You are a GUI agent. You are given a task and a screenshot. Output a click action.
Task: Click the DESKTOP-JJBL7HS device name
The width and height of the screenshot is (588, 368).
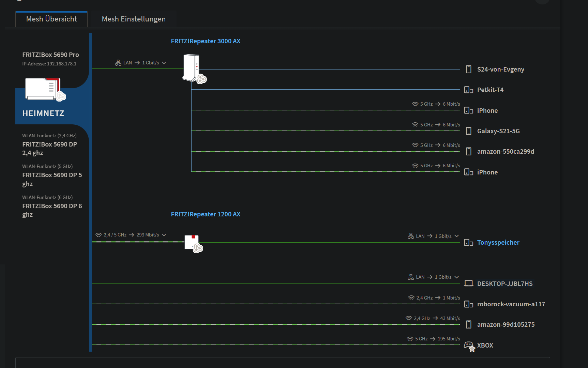tap(505, 283)
